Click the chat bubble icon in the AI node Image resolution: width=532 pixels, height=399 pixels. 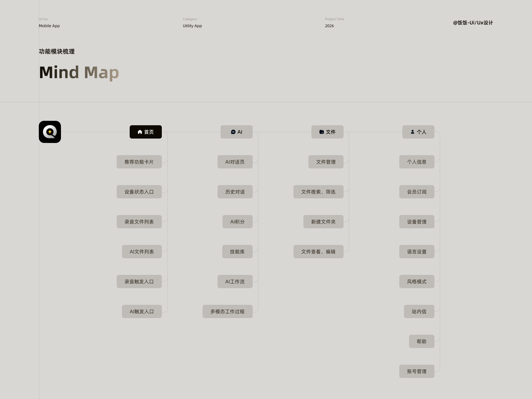[233, 132]
